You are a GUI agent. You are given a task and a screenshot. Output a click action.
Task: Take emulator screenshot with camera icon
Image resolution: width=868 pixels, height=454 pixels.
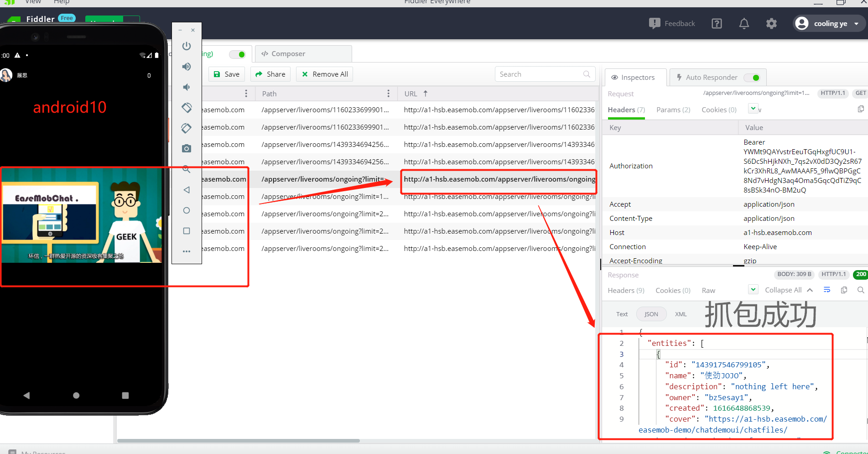click(187, 149)
